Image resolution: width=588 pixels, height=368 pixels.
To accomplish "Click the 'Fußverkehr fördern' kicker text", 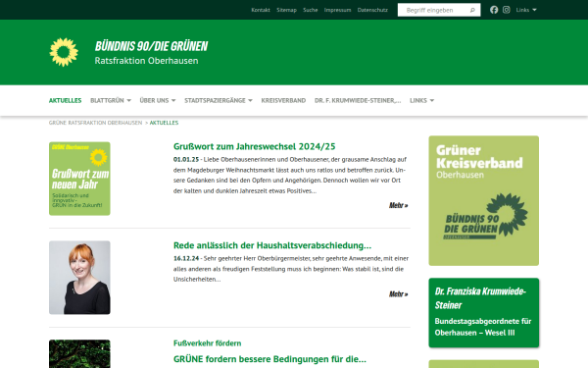I will click(x=207, y=343).
